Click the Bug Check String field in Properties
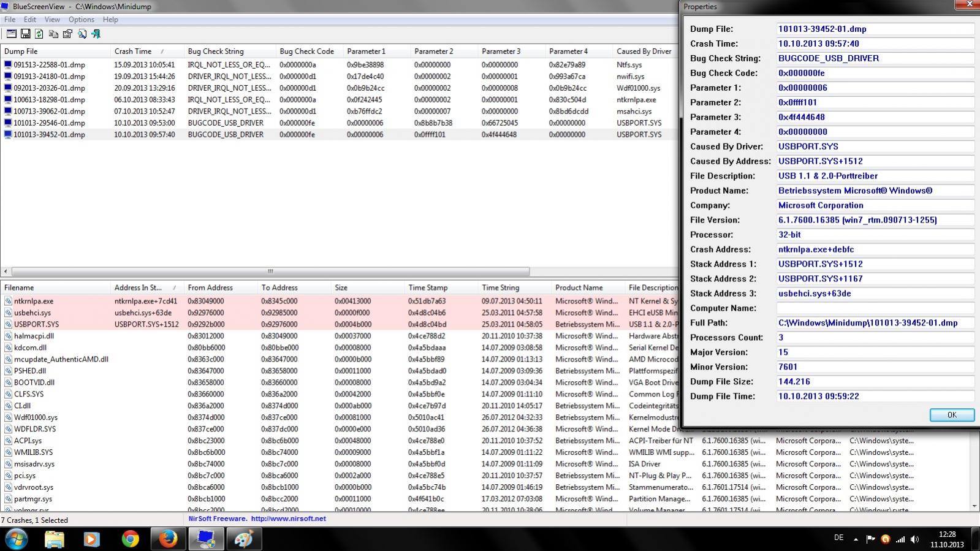Image resolution: width=980 pixels, height=551 pixels. (x=875, y=58)
